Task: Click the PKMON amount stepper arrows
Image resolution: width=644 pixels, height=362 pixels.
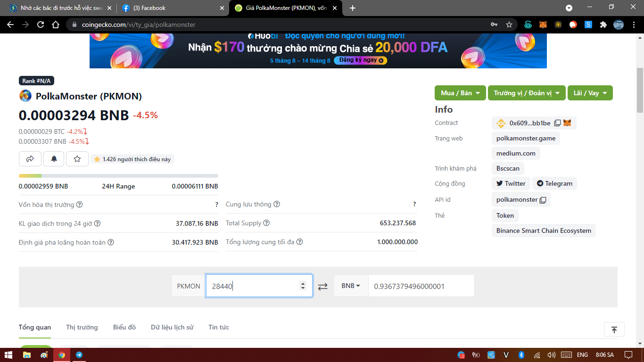Action: tap(303, 286)
